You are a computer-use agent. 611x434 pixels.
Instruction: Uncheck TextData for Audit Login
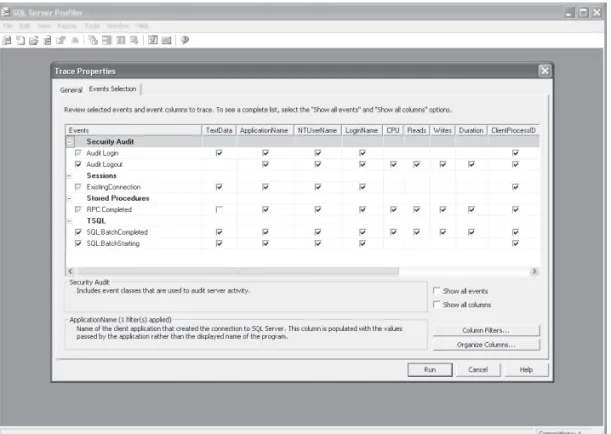tap(219, 153)
